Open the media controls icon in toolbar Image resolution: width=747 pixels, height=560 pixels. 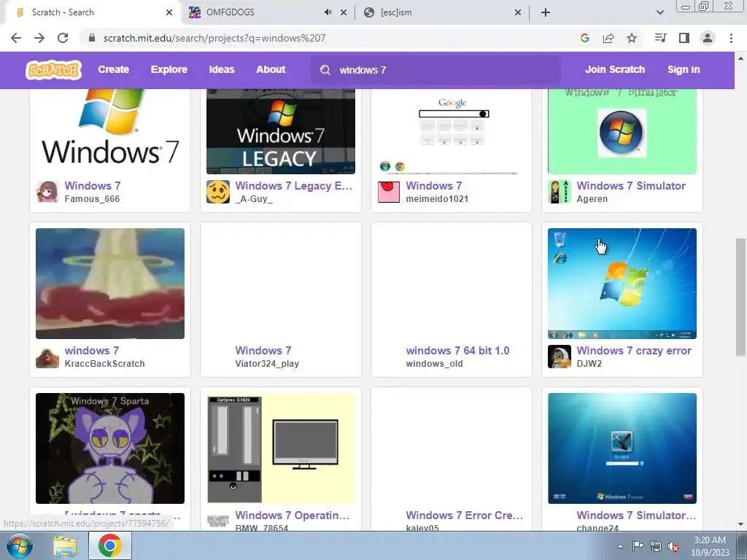(660, 38)
